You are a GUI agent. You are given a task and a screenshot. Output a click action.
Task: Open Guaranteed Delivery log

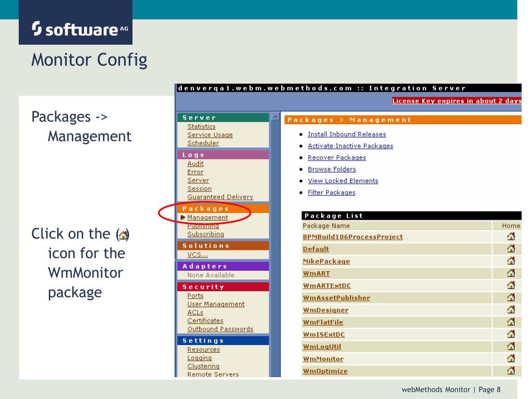pyautogui.click(x=220, y=197)
